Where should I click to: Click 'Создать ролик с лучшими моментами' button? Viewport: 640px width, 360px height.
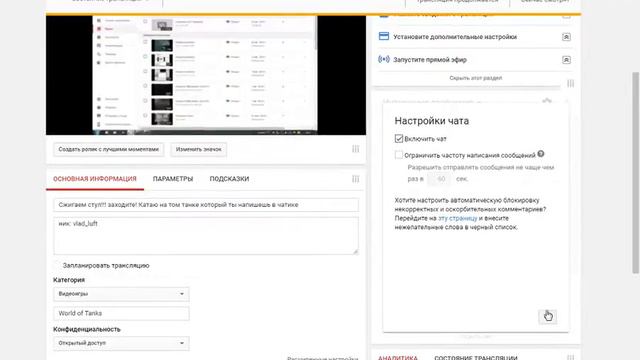coord(109,149)
